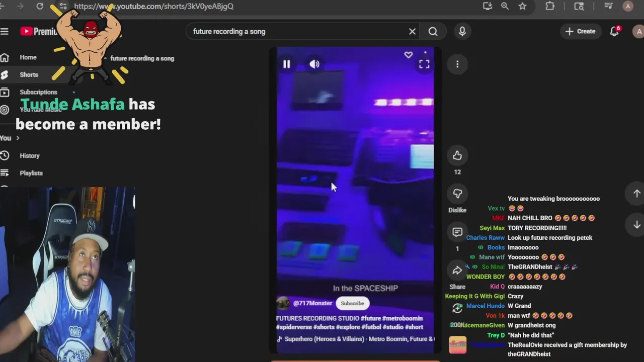Click the #spiderverse hashtag
Viewport: 644px width, 362px height.
294,327
